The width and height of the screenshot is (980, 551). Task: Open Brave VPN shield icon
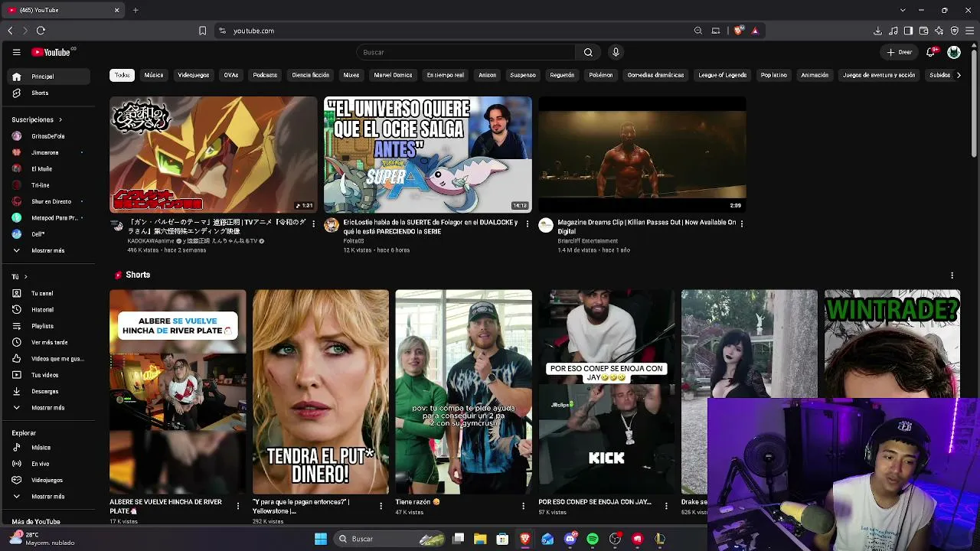click(x=954, y=31)
